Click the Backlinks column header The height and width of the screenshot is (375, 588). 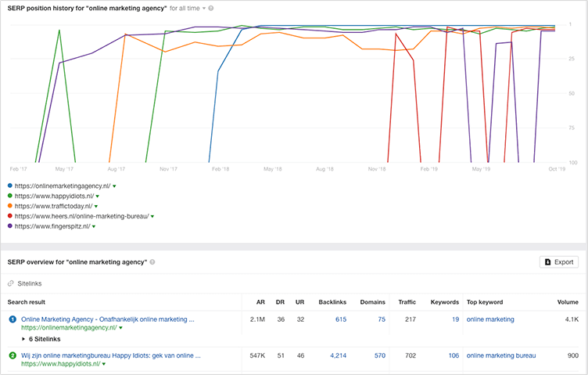[x=332, y=302]
